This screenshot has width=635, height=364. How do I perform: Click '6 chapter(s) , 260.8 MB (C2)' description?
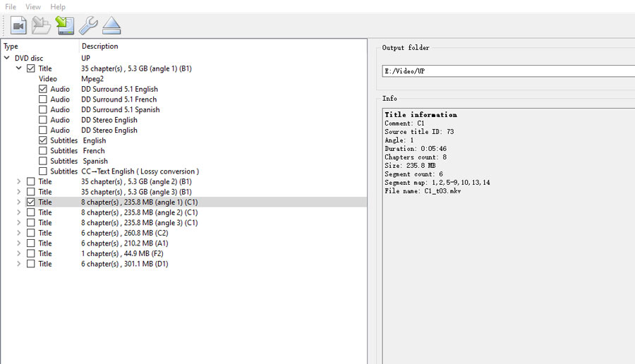(x=125, y=233)
